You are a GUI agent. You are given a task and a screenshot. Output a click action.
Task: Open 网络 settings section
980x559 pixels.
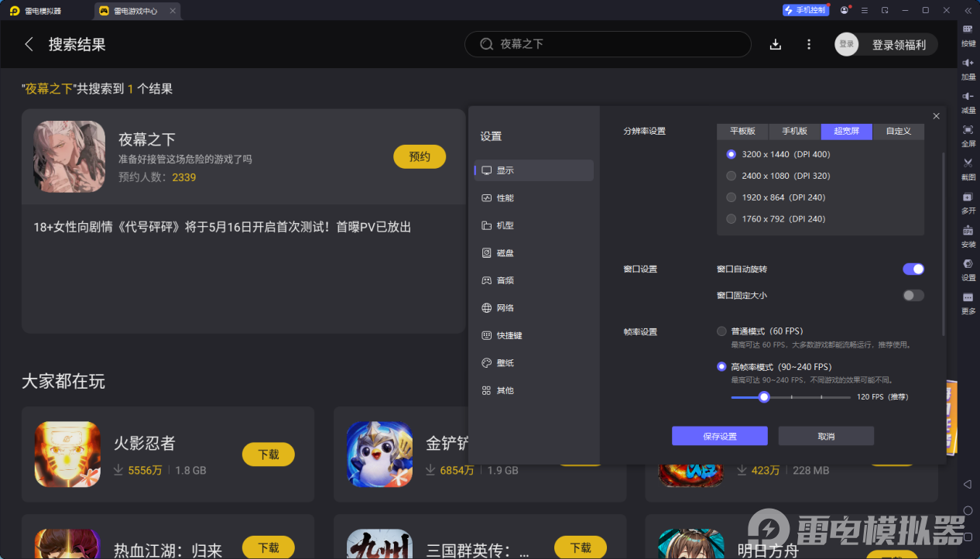click(x=534, y=308)
